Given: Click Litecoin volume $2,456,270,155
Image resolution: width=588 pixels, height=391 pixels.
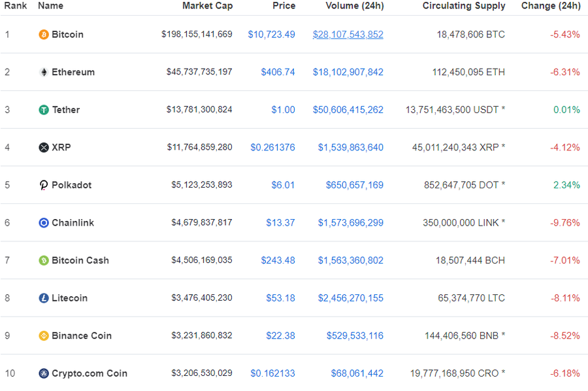Looking at the screenshot, I should [x=351, y=298].
